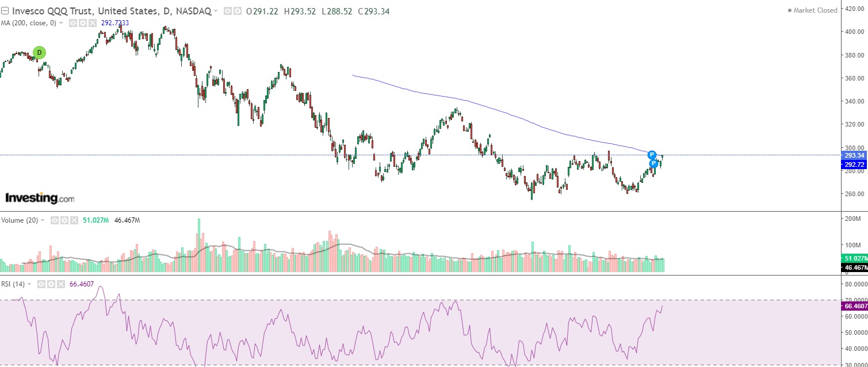This screenshot has height=367, width=868.
Task: Click the 46.467M volume average value in legend
Action: [128, 220]
